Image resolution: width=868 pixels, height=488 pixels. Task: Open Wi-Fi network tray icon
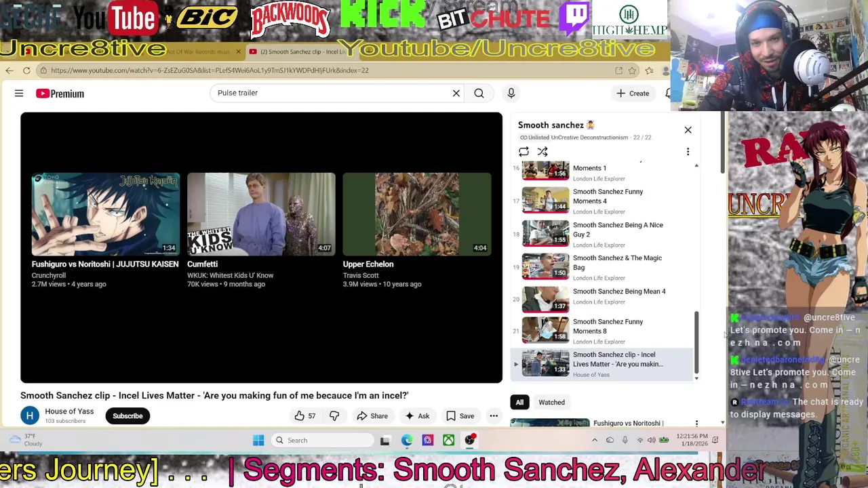tap(639, 441)
